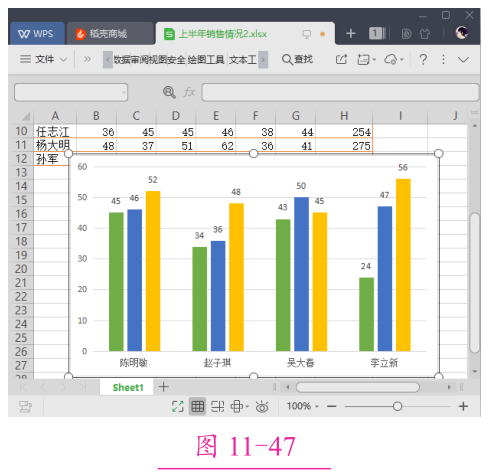Click the horizontal scrollbar right arrow
This screenshot has width=491, height=476.
click(x=449, y=387)
